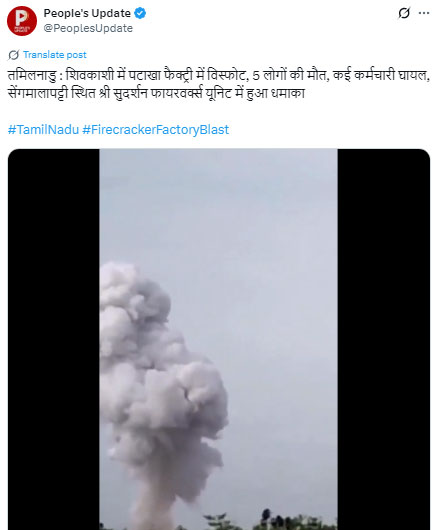The width and height of the screenshot is (438, 530).
Task: Open People's Update profile avatar
Action: [22, 21]
